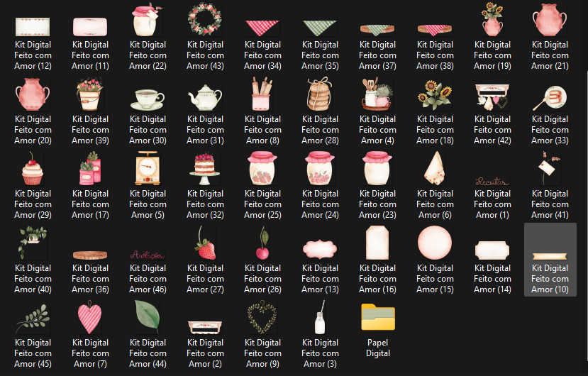Click the strawberry file Amor (27)
The width and height of the screenshot is (588, 376).
pos(205,260)
